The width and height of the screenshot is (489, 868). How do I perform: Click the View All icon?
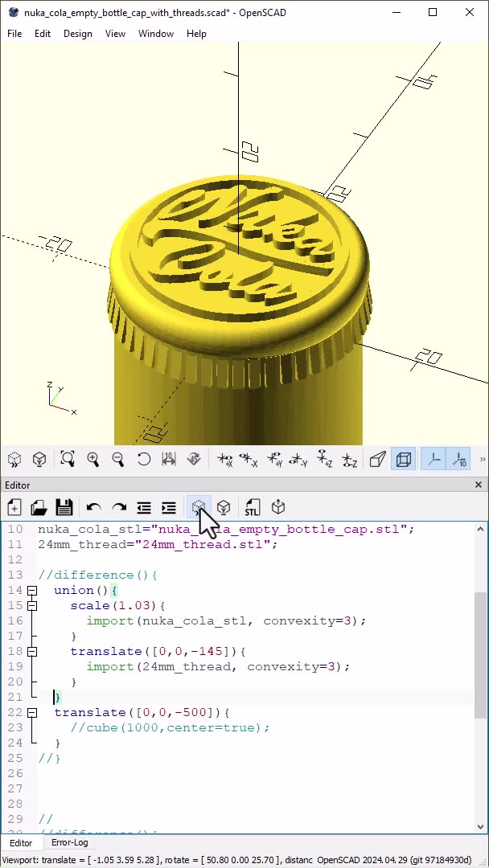[68, 460]
